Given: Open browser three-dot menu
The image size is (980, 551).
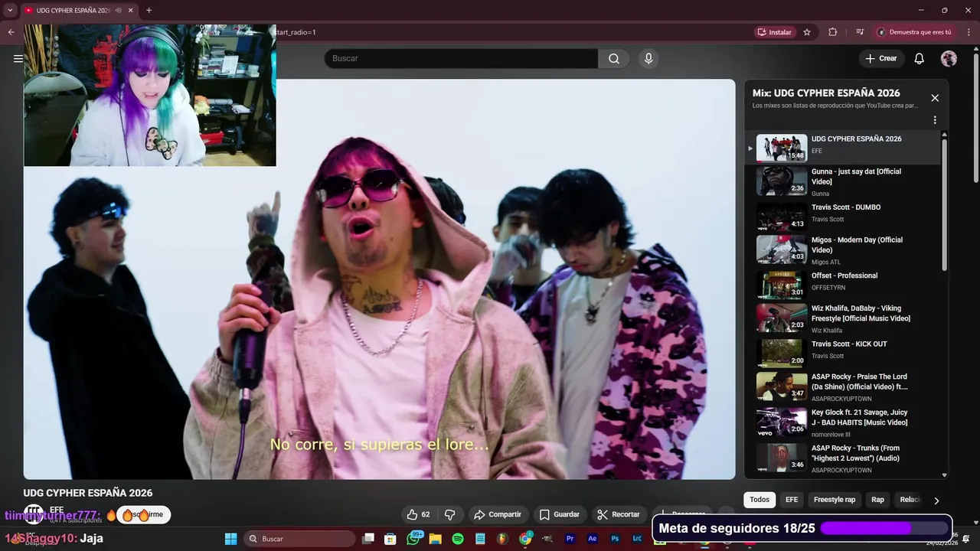Looking at the screenshot, I should pyautogui.click(x=969, y=32).
